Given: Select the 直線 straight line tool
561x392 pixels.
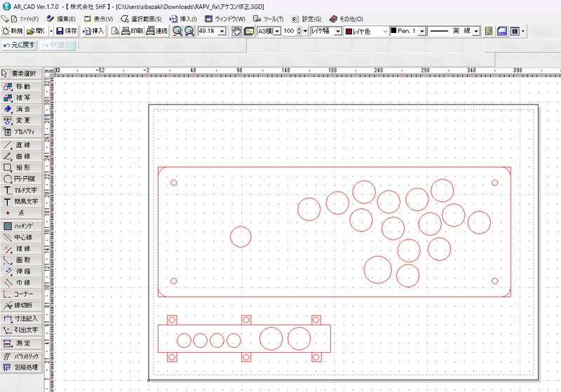Looking at the screenshot, I should (21, 145).
